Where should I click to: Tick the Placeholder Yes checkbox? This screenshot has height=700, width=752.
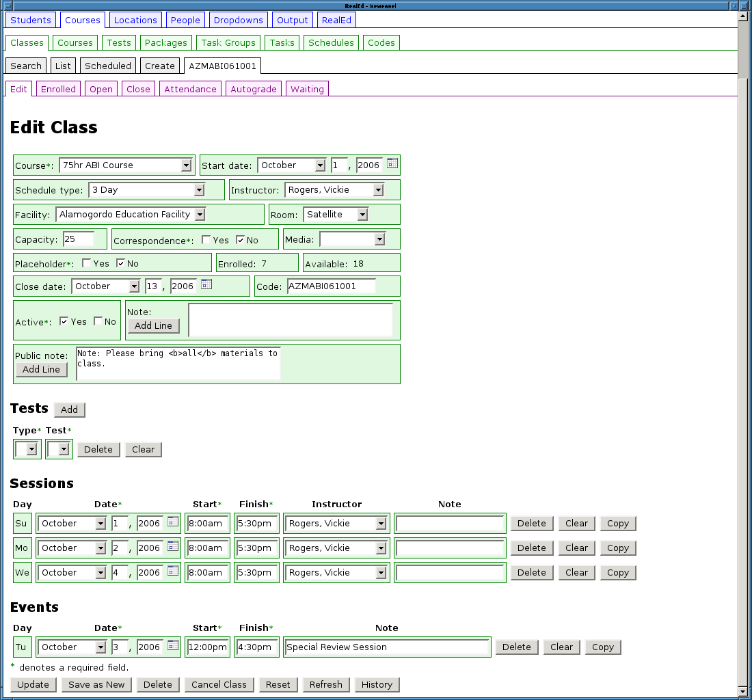point(87,263)
